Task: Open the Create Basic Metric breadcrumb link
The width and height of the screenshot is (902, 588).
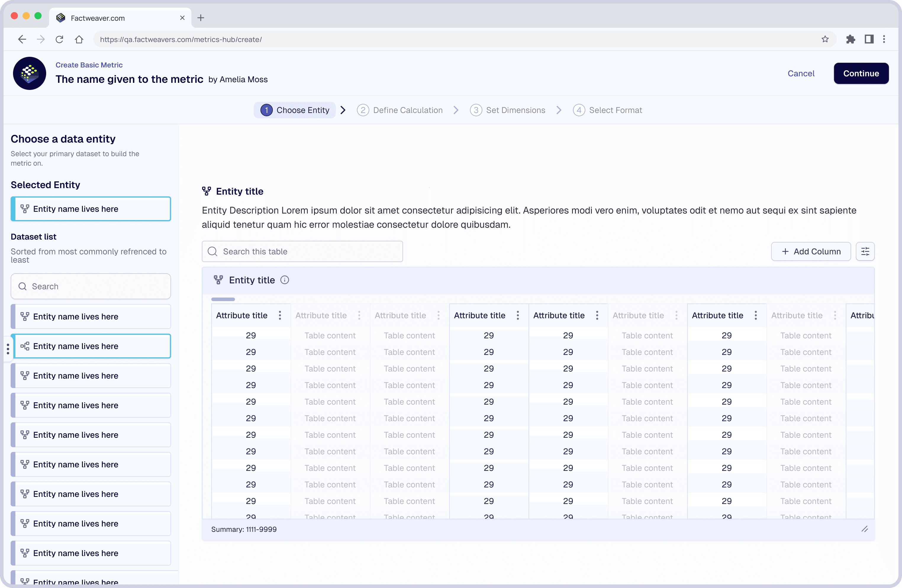Action: [89, 65]
